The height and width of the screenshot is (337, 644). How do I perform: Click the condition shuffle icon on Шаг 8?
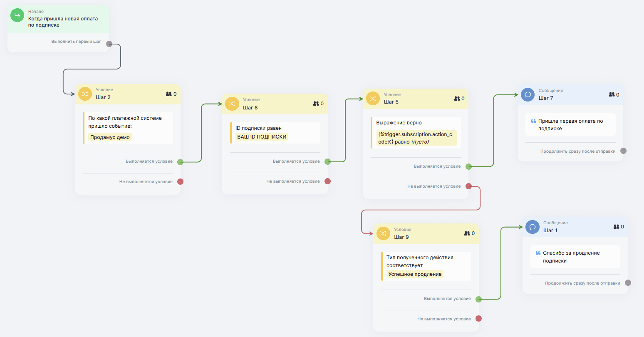click(x=232, y=104)
